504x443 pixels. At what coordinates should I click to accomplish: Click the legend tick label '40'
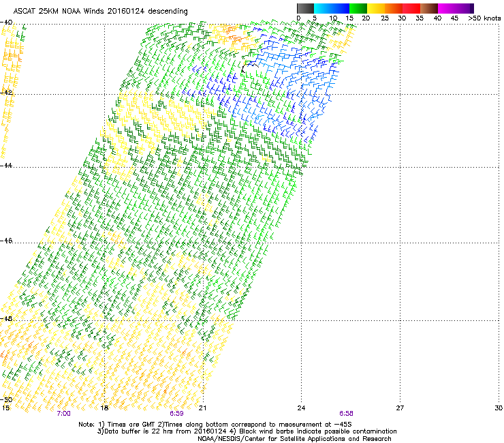click(437, 18)
